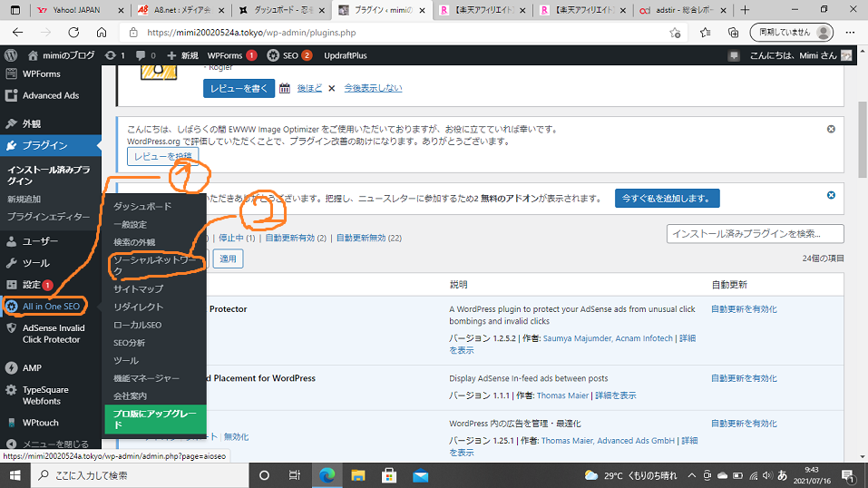Viewport: 868px width, 488px height.
Task: Open the WordPress logo menu in admin bar
Action: [11, 55]
